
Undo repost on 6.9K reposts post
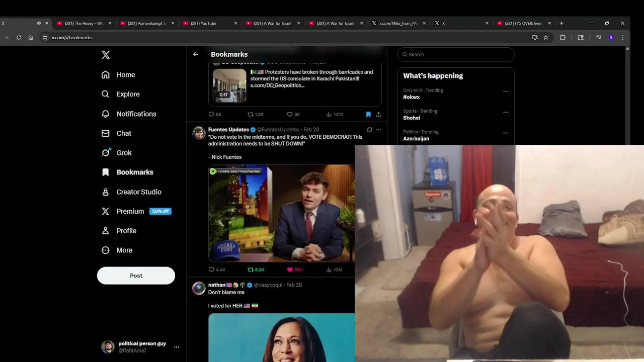click(256, 269)
